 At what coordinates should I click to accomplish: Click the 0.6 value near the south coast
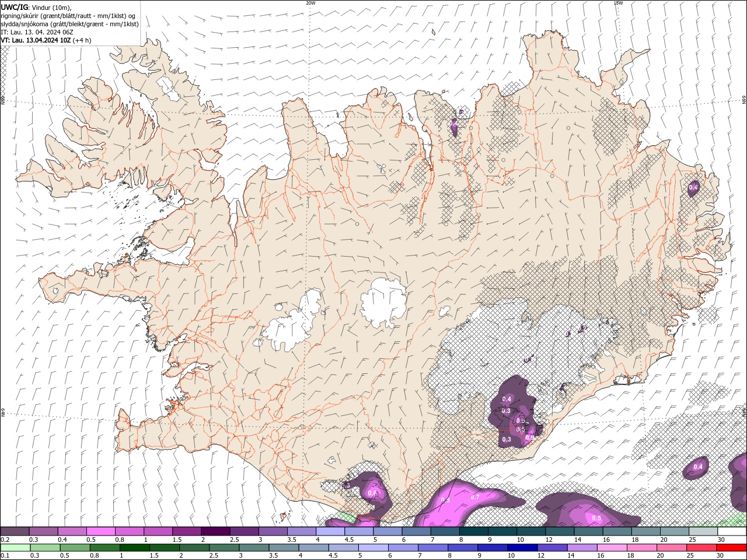pyautogui.click(x=373, y=494)
